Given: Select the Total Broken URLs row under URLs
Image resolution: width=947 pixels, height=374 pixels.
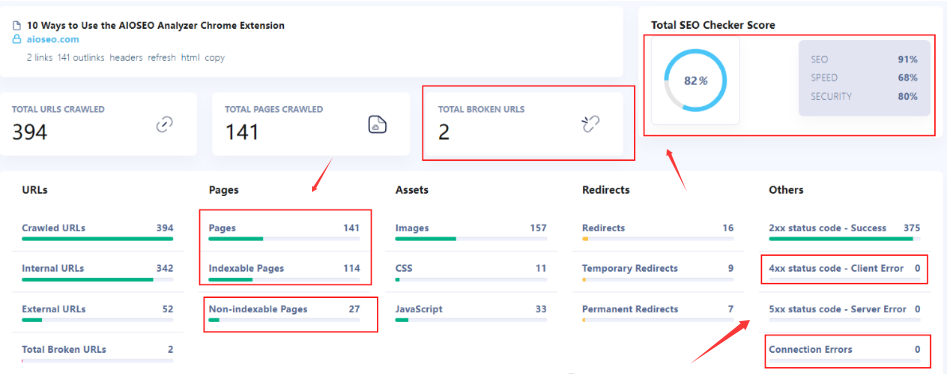Looking at the screenshot, I should (x=97, y=353).
